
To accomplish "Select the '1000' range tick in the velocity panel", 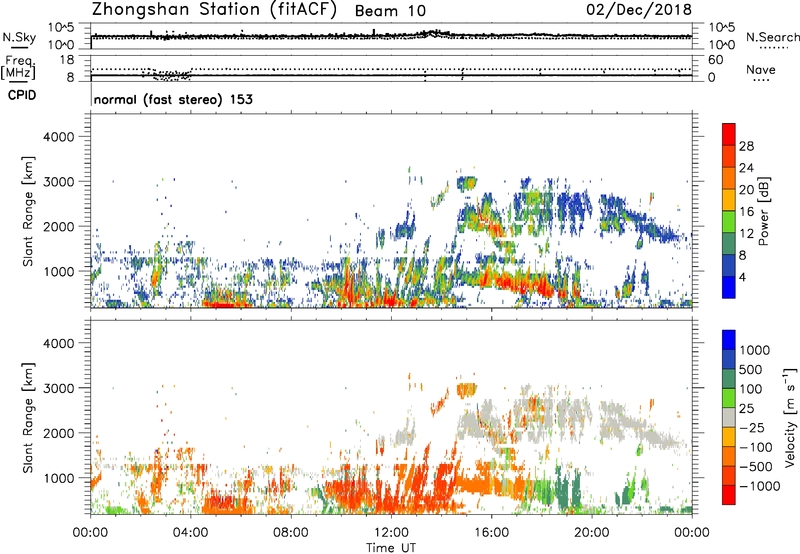I will (58, 478).
